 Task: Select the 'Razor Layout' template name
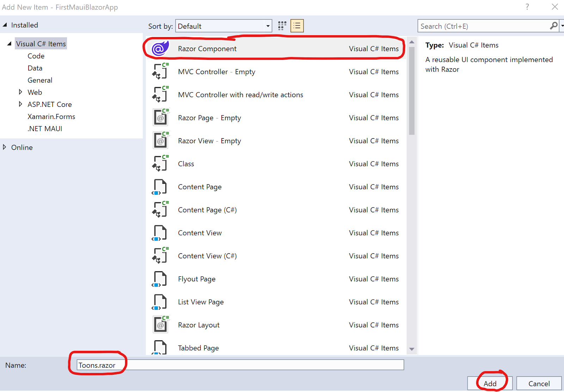[198, 325]
